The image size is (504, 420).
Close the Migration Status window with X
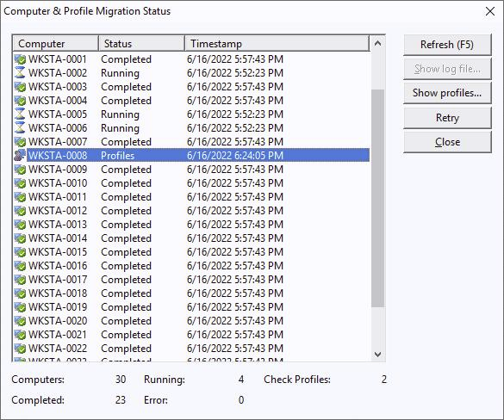pyautogui.click(x=490, y=11)
